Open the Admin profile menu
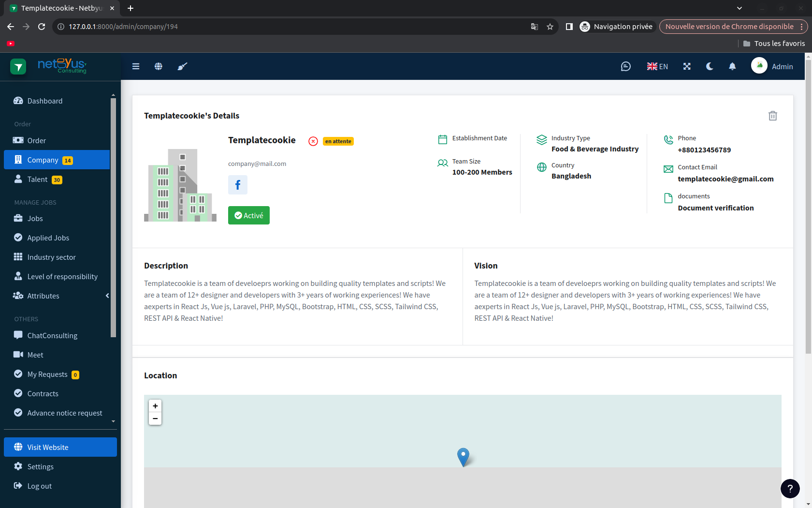The width and height of the screenshot is (812, 508). (772, 66)
